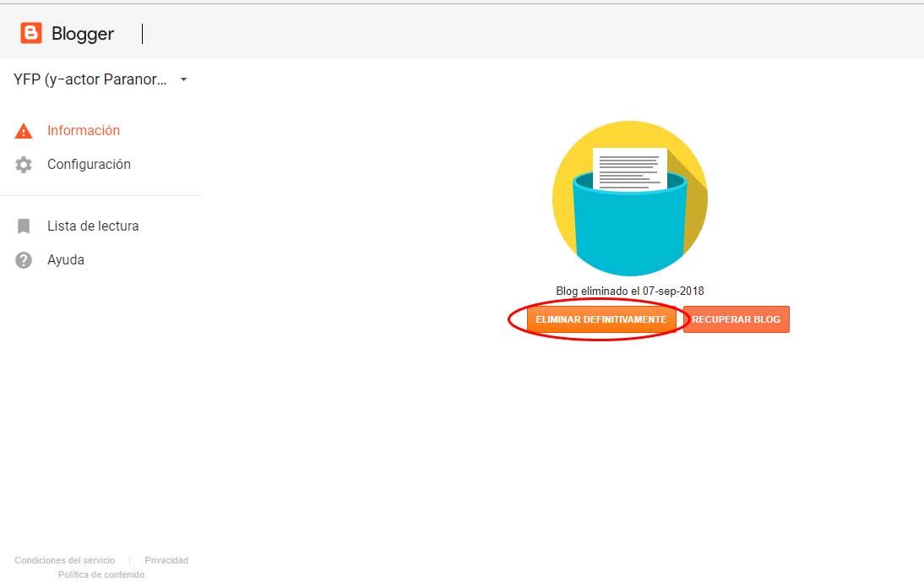Click the Blogger wordmark text in header
This screenshot has width=924, height=588.
(83, 34)
